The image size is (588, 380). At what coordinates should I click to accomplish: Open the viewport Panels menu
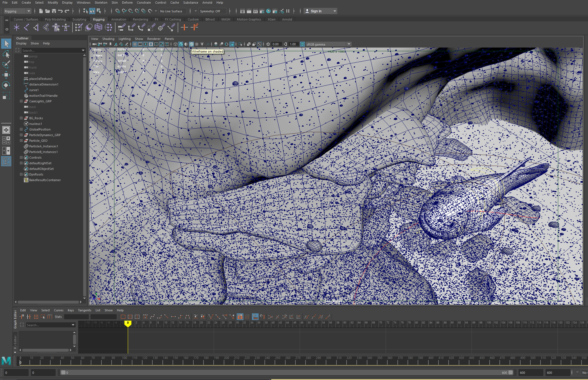coord(169,39)
